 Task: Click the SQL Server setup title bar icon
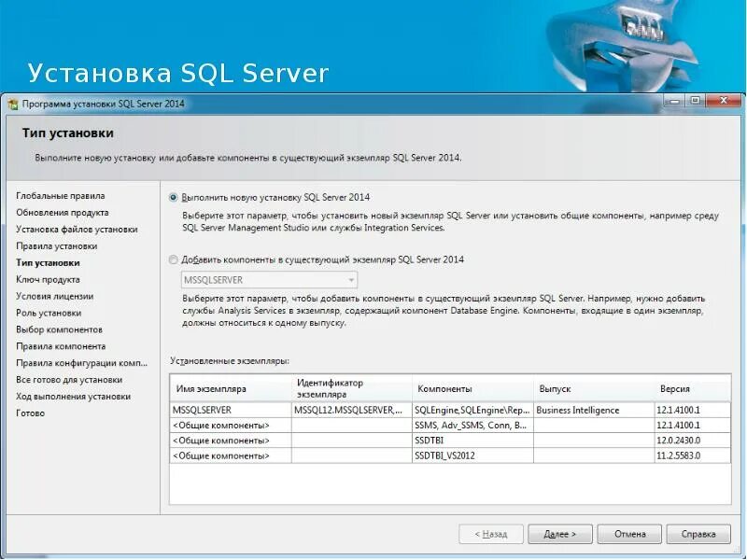point(12,104)
